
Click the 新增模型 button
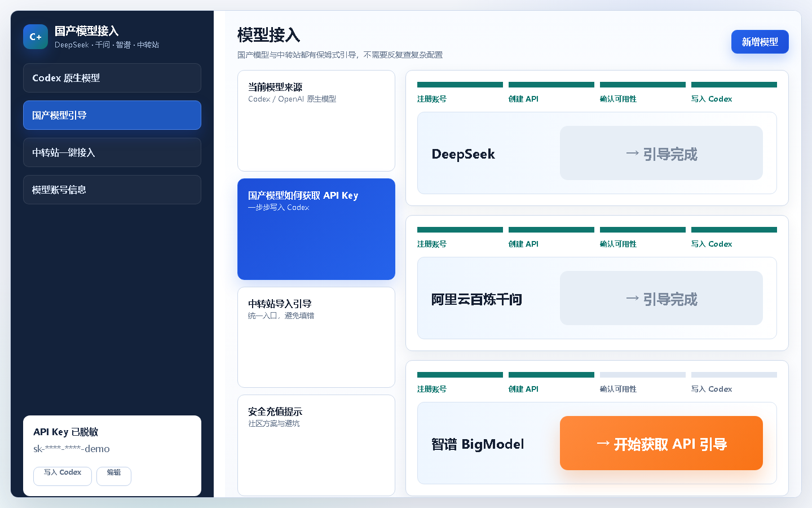pos(760,42)
